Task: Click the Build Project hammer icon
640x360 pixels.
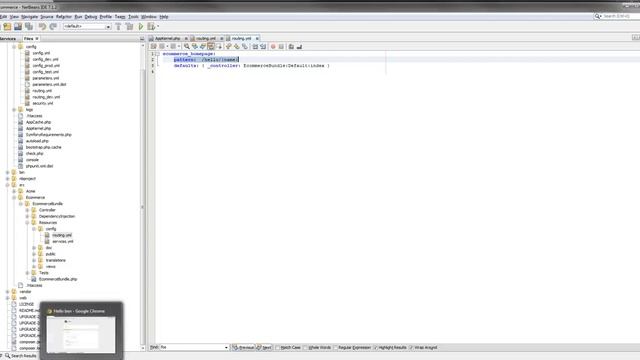Action: click(118, 27)
